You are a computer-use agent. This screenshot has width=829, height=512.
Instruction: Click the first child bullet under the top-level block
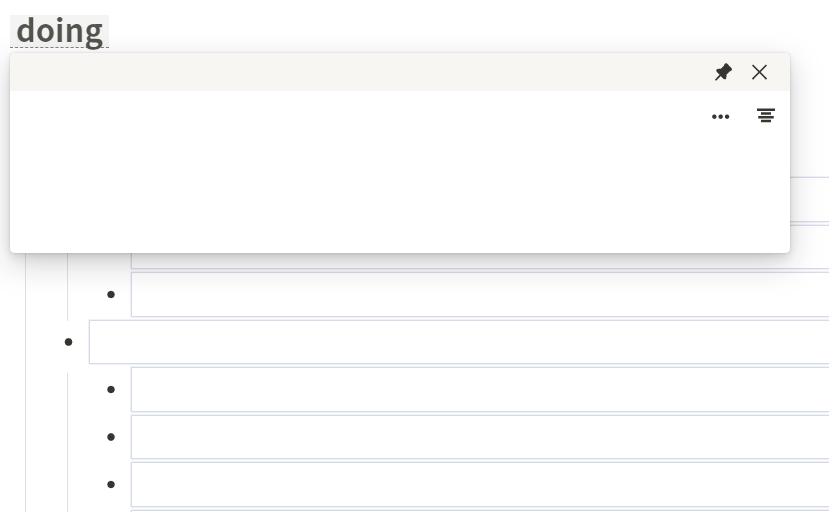pos(110,389)
